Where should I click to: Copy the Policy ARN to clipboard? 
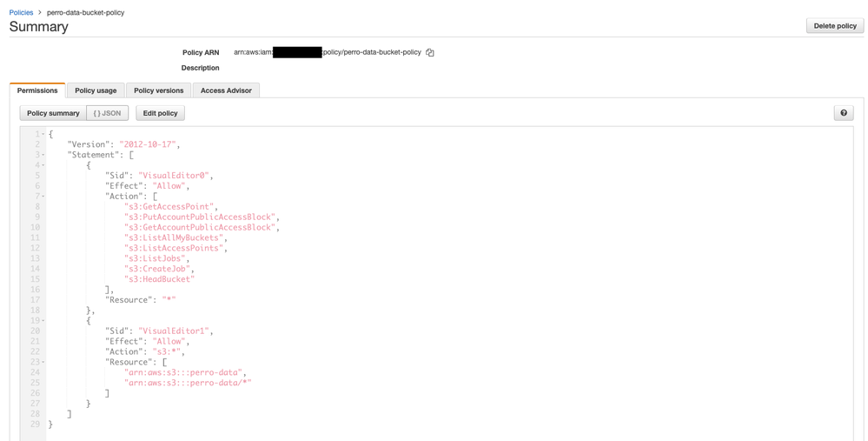point(429,53)
